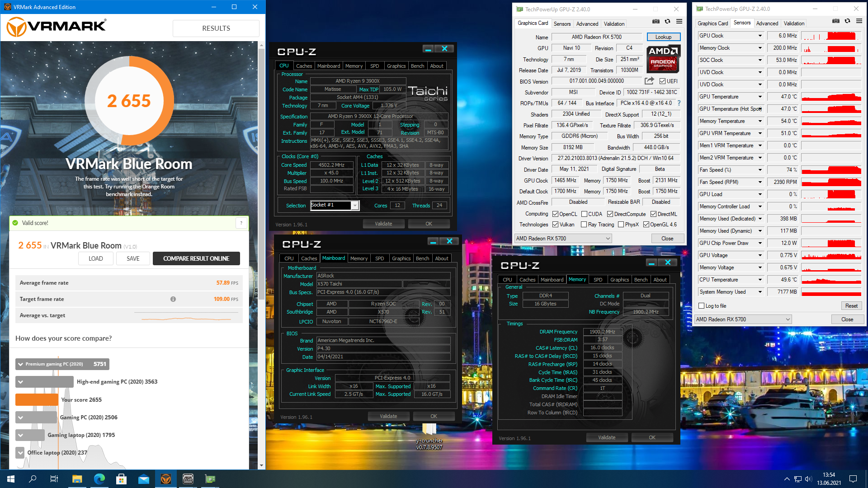Open the GPU selector dropdown in Graphics Card window
Viewport: 868px width, 488px height.
click(563, 239)
